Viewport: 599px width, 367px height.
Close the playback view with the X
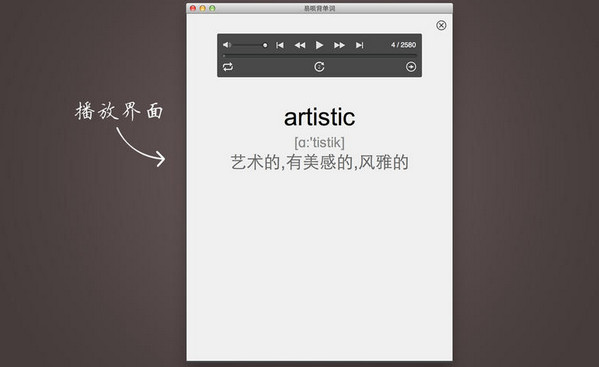point(441,25)
